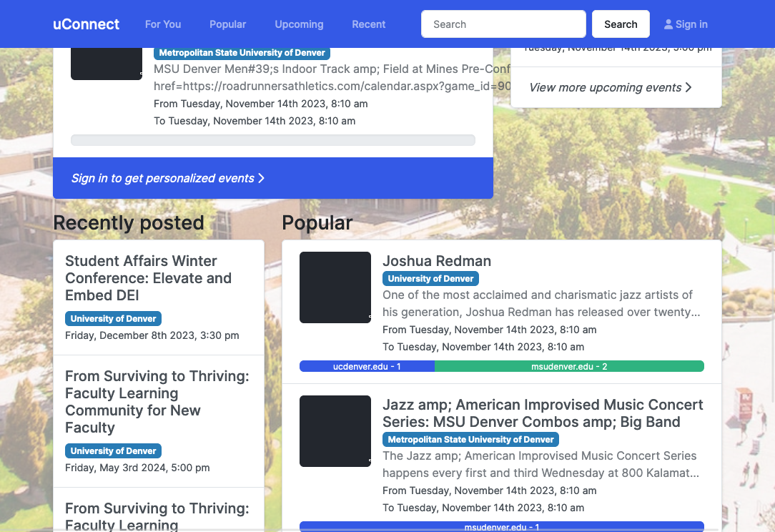Open 'Student Affairs Winter Conference: Elevate and Embed DEI'
The height and width of the screenshot is (532, 775).
pos(149,278)
